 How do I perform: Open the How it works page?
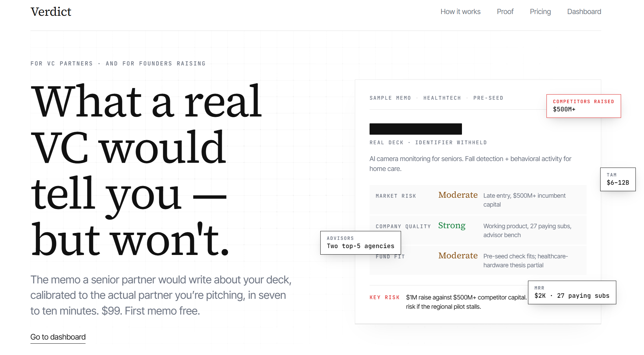[x=460, y=12]
